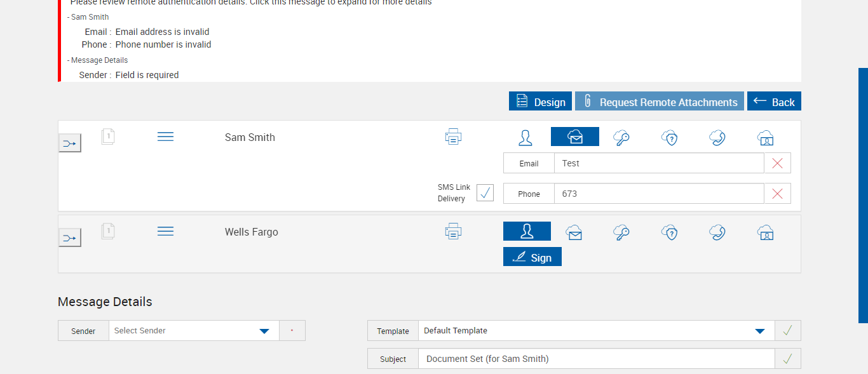Screen dimensions: 868x374
Task: Select the shield question icon for Sam Smith
Action: point(669,138)
